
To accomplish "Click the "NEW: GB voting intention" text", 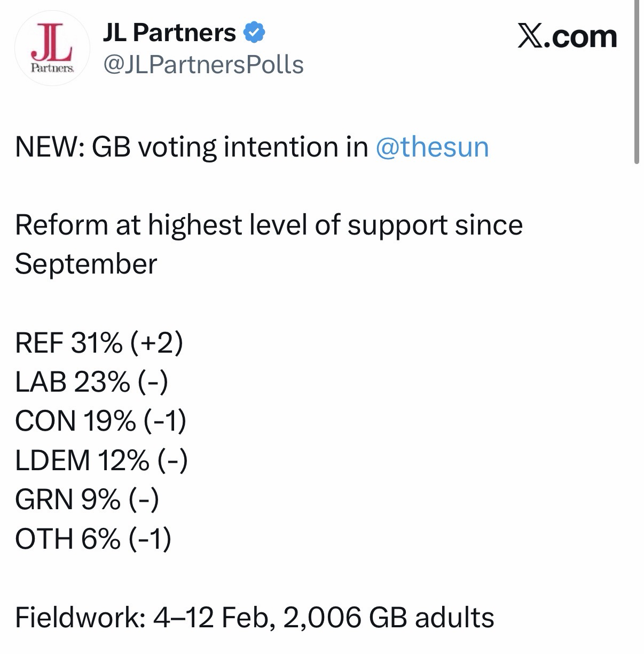I will (x=192, y=147).
